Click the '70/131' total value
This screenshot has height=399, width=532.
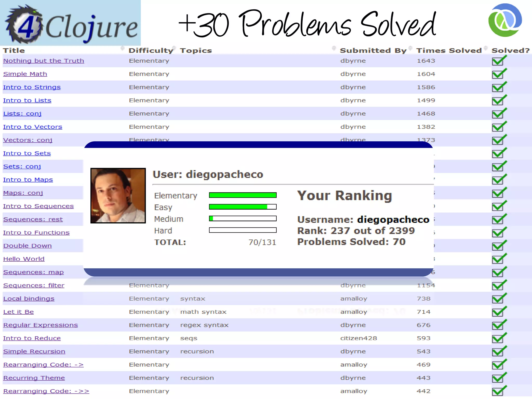pyautogui.click(x=262, y=242)
